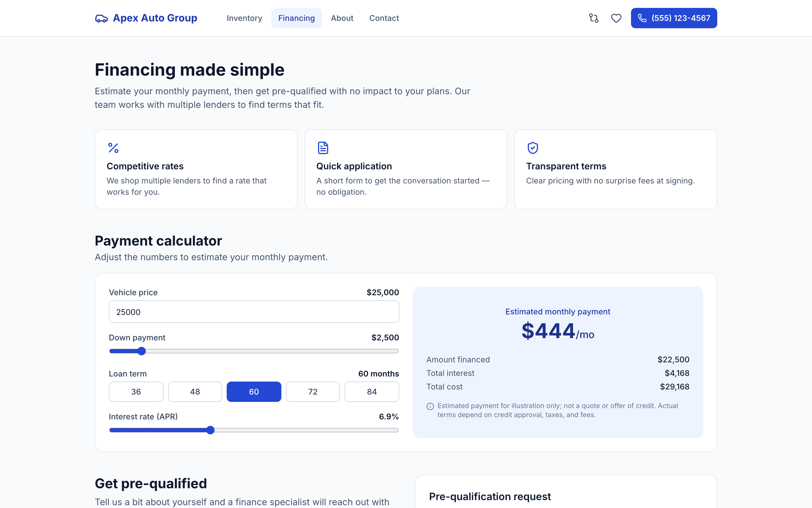The image size is (812, 508).
Task: Click the phone icon in the call button
Action: point(642,18)
